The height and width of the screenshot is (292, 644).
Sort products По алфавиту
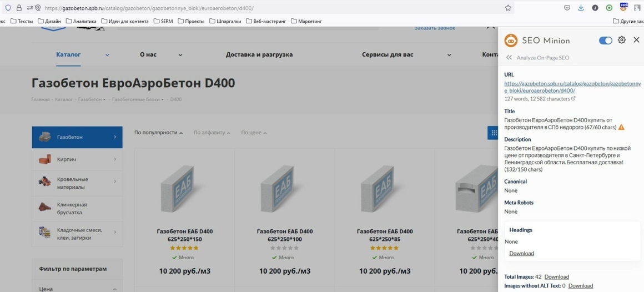(212, 133)
